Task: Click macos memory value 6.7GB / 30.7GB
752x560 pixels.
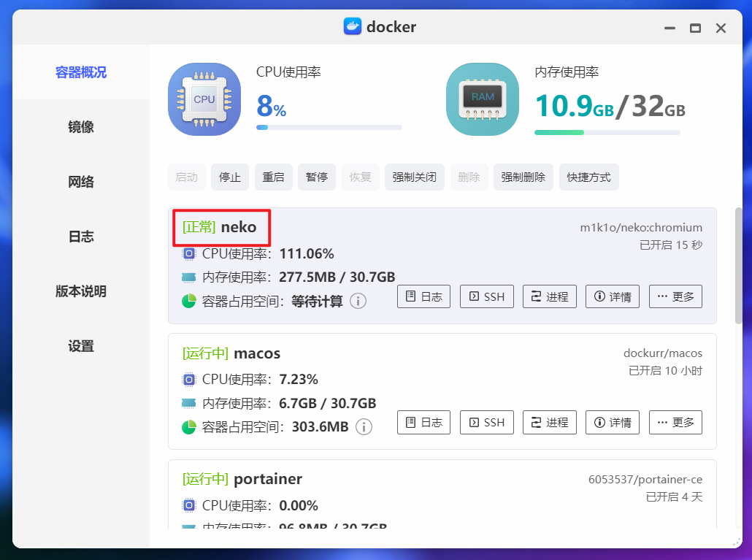Action: [328, 403]
